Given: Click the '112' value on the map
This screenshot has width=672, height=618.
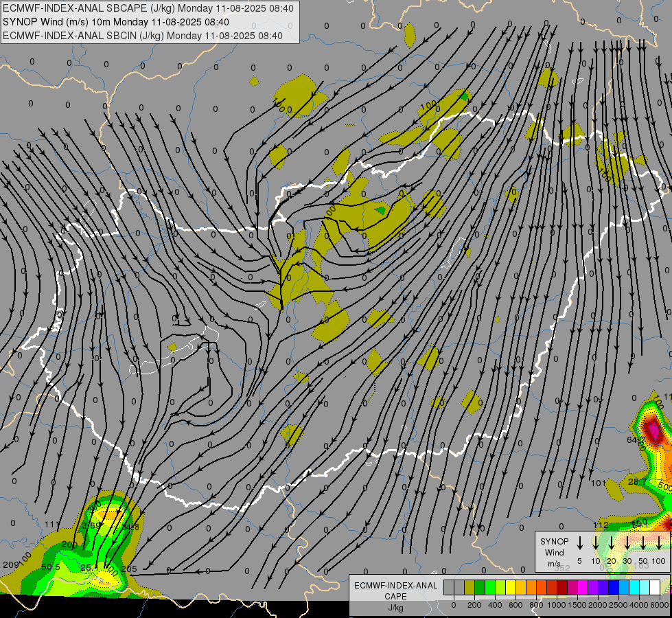Looking at the screenshot, I should (601, 525).
